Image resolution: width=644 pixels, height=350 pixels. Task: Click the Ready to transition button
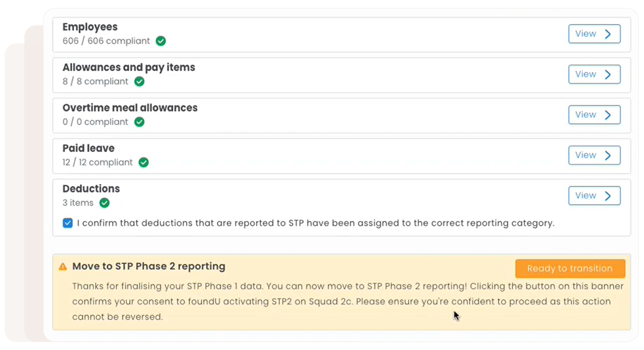coord(569,269)
